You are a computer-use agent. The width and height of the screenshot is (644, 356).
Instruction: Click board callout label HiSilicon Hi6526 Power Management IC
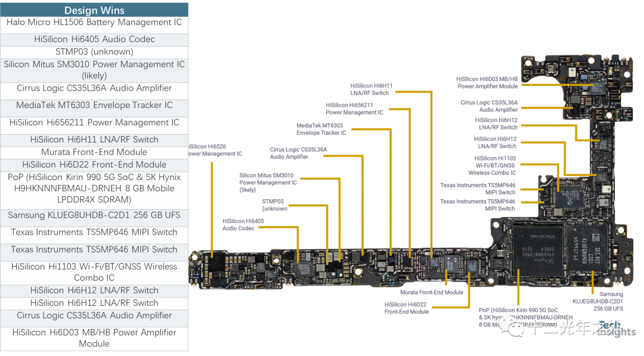(215, 150)
